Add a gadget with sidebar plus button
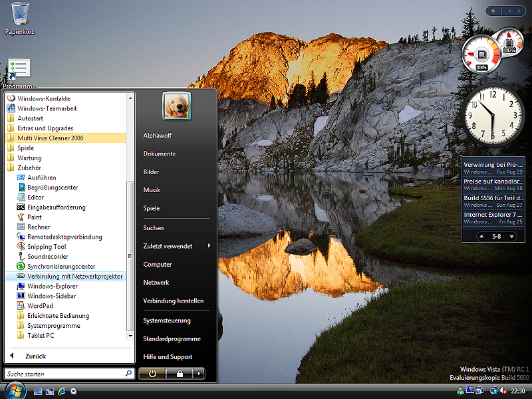532x399 pixels. [493, 11]
